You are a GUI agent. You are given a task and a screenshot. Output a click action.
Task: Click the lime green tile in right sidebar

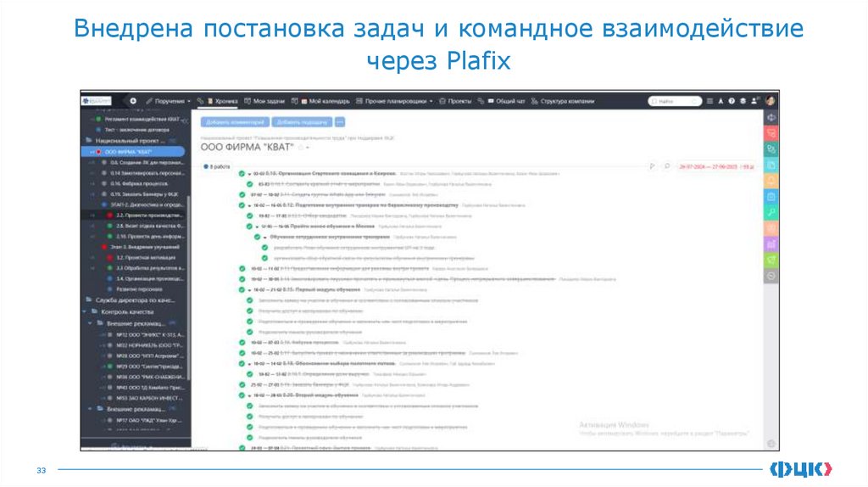[x=771, y=260]
